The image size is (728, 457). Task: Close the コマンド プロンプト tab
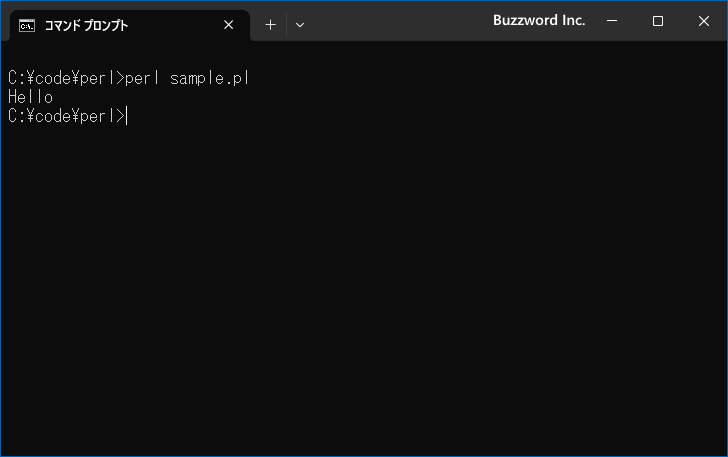(228, 25)
